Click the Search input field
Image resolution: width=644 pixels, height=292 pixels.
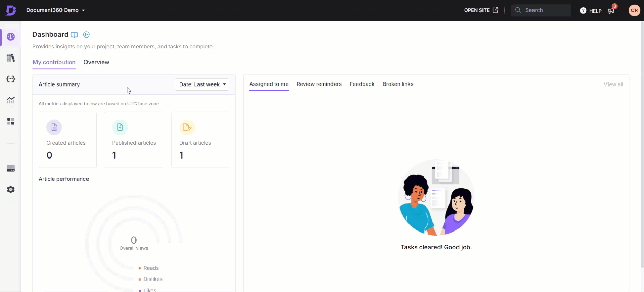(541, 10)
